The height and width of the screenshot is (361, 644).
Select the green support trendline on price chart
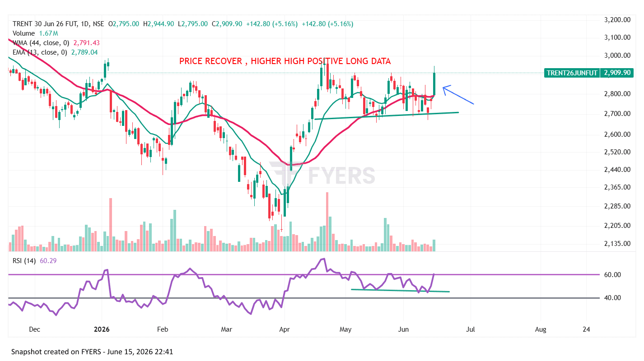point(387,116)
